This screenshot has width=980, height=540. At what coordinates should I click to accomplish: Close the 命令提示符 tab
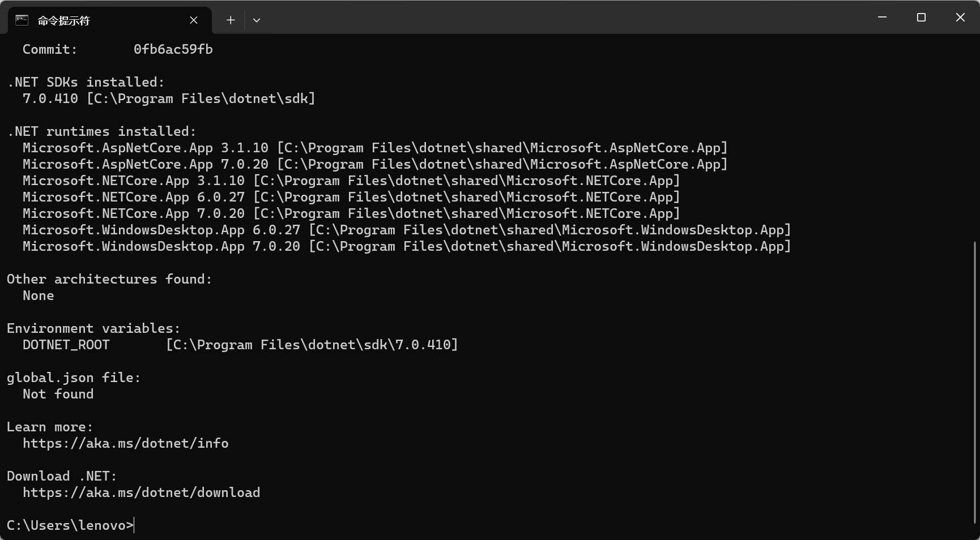coord(194,20)
